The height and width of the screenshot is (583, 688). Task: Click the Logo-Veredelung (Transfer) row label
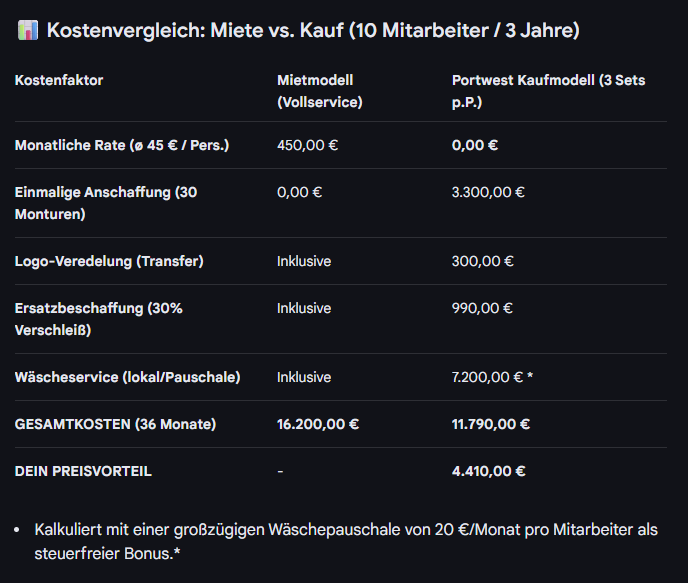pyautogui.click(x=109, y=261)
